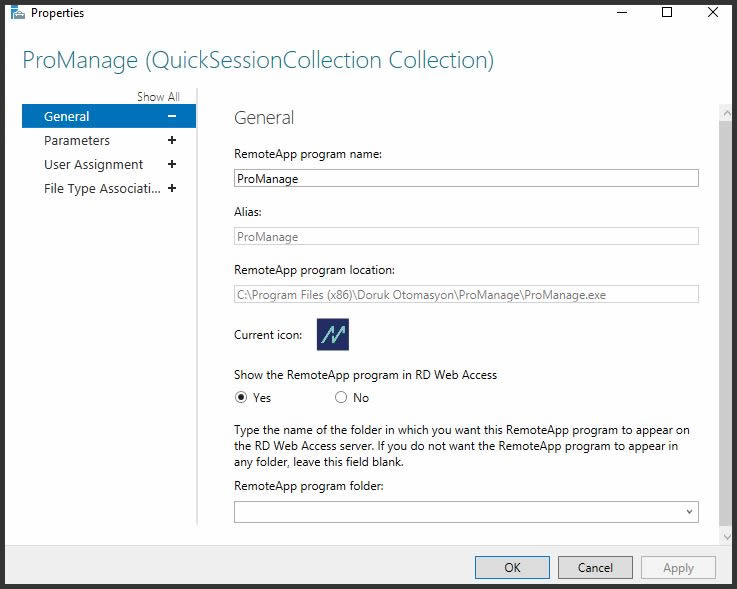The width and height of the screenshot is (737, 589).
Task: Expand File Type Associations plus icon
Action: pyautogui.click(x=172, y=188)
